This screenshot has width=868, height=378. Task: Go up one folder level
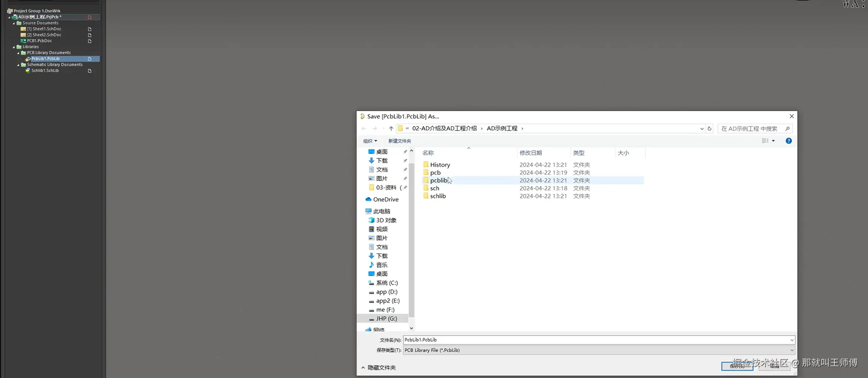click(x=391, y=128)
